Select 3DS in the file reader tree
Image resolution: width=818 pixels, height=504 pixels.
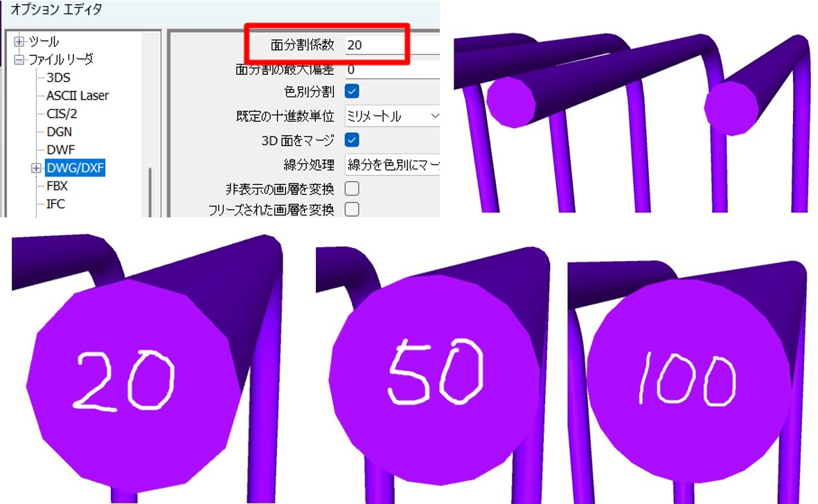click(x=58, y=78)
